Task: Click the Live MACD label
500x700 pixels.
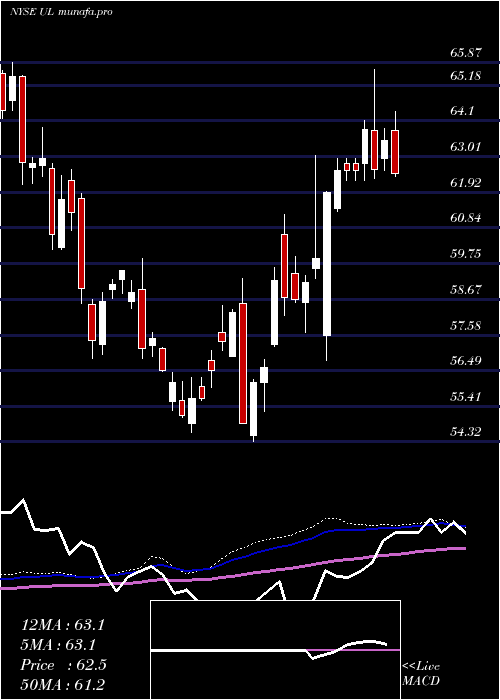Action: click(x=421, y=674)
